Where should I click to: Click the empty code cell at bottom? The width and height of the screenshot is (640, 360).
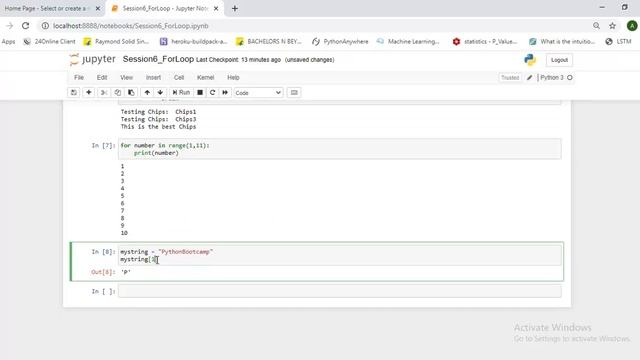340,291
